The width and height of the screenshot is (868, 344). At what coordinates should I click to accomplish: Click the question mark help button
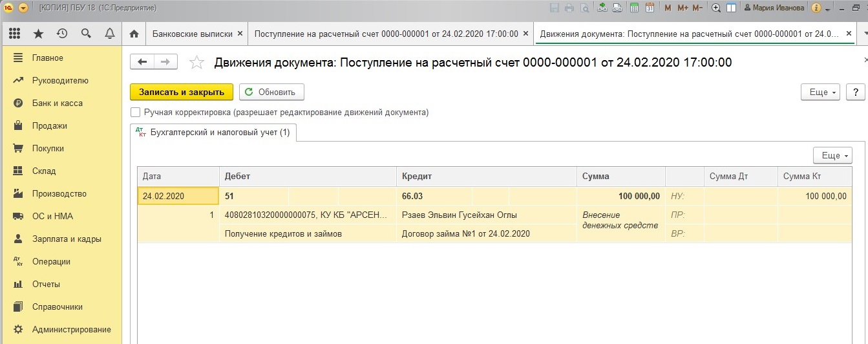855,92
